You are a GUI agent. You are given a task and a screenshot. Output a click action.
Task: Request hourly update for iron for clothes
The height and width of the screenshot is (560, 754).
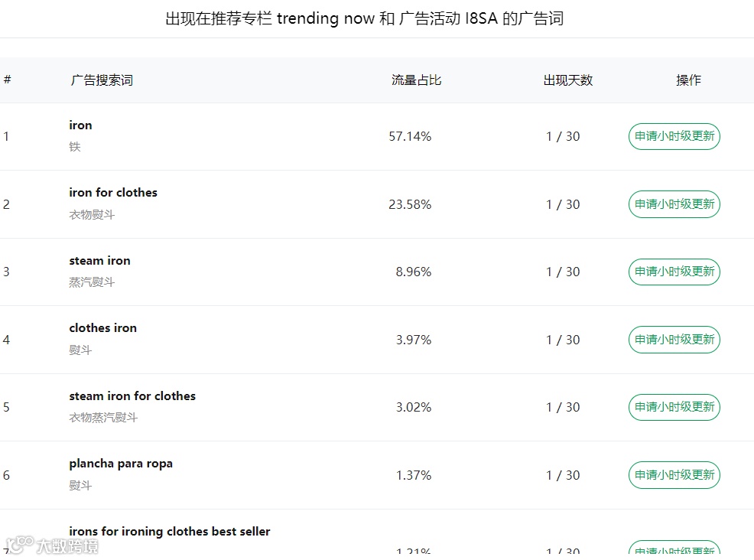point(674,204)
